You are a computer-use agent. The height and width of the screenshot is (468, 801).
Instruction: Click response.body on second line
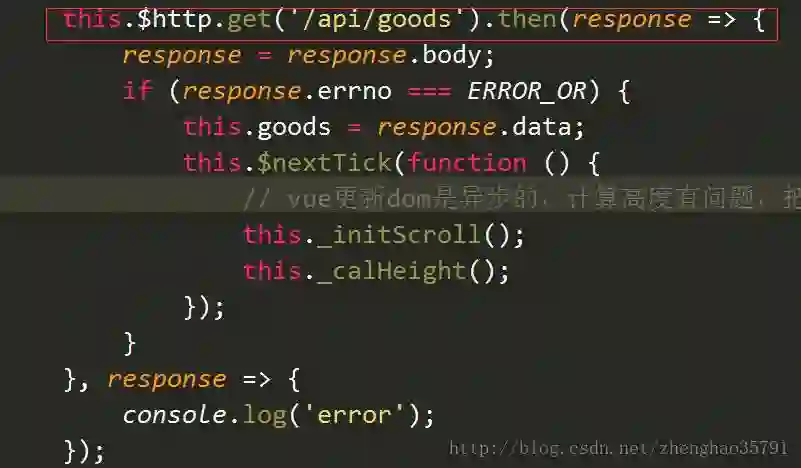tap(390, 56)
